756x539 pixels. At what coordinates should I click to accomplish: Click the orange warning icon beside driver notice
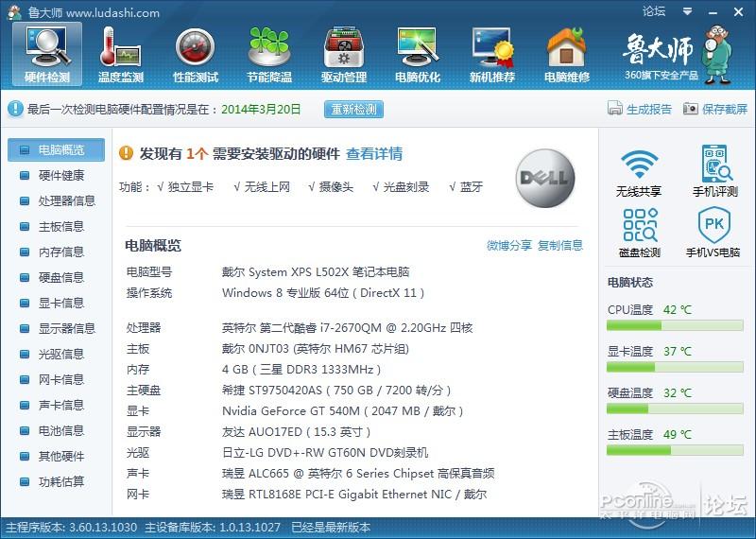point(126,153)
